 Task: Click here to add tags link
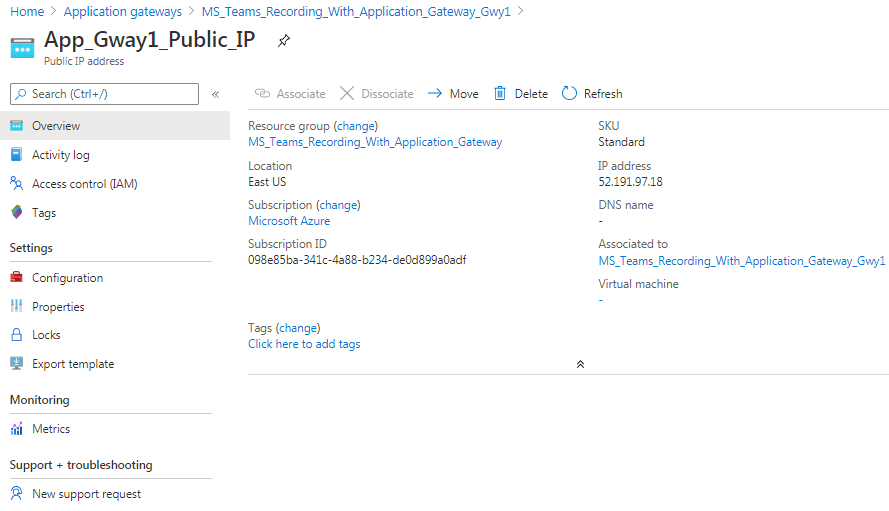coord(304,344)
